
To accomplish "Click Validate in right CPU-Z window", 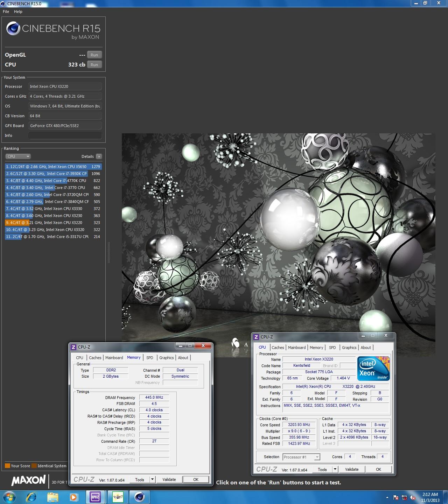I will pos(352,469).
